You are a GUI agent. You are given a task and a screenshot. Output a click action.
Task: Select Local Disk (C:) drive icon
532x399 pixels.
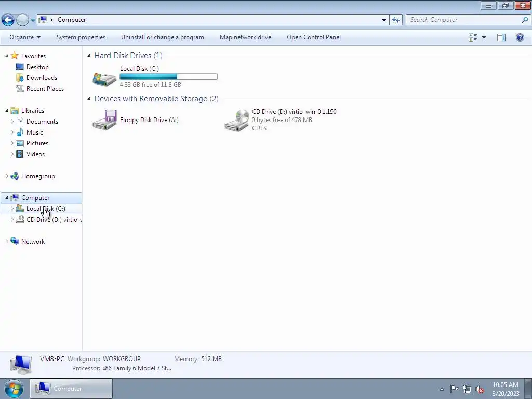pyautogui.click(x=104, y=79)
